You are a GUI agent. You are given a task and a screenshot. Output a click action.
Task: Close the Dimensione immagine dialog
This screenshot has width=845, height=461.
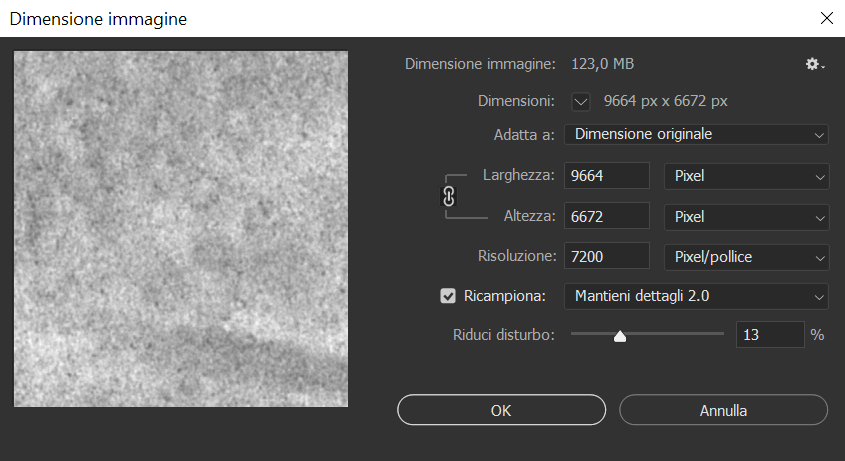[826, 18]
